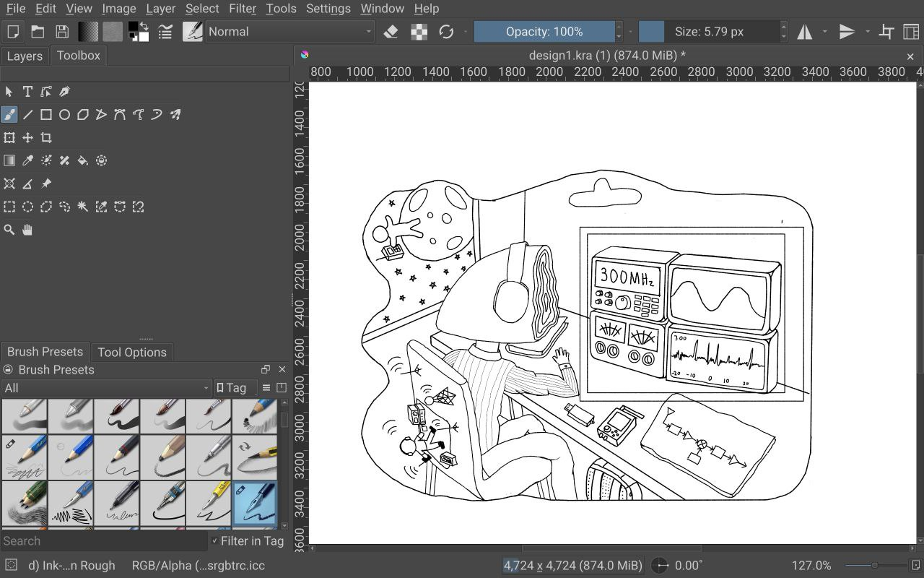Toggle Wrap Around mode button
924x578 pixels.
tap(887, 32)
